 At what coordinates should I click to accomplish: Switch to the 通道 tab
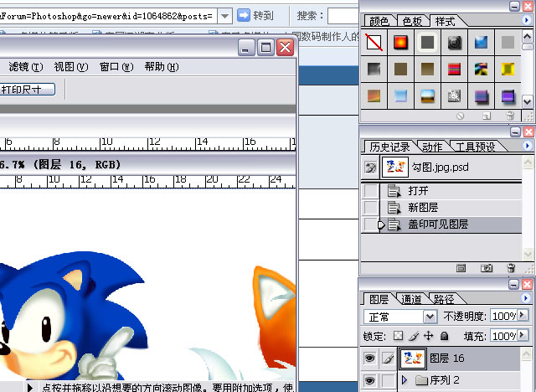(411, 299)
